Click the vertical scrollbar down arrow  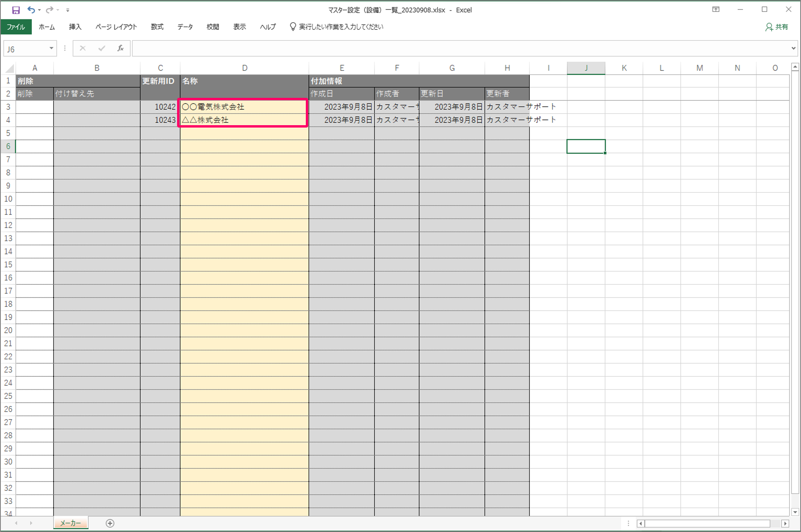coord(795,512)
